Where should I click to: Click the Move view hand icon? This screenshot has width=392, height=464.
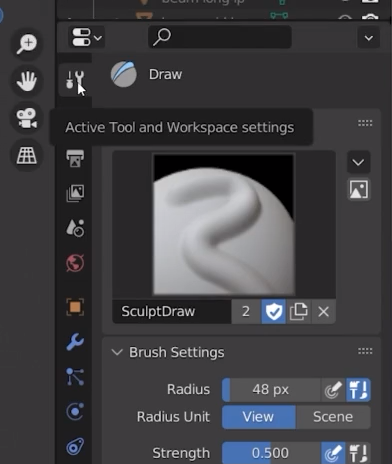click(x=27, y=81)
